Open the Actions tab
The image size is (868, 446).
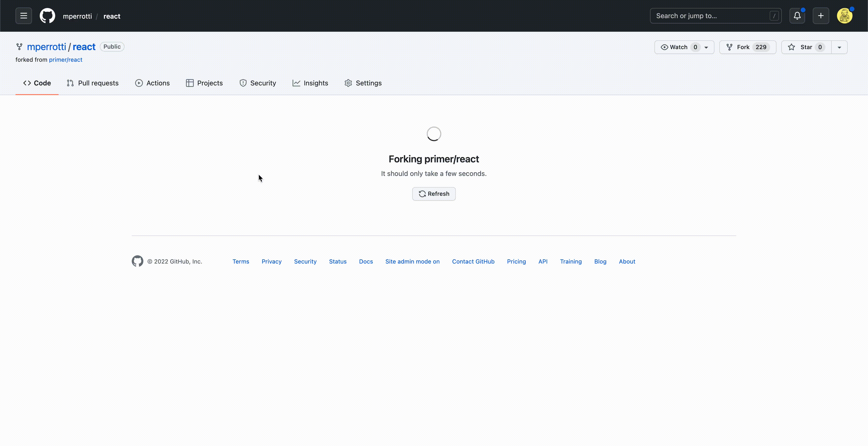(152, 83)
